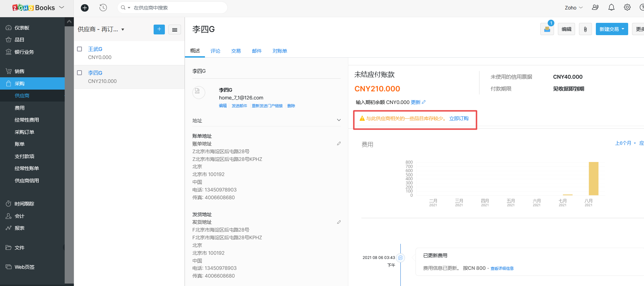Select the 王武G supplier checkbox
This screenshot has width=644, height=286.
coord(79,49)
